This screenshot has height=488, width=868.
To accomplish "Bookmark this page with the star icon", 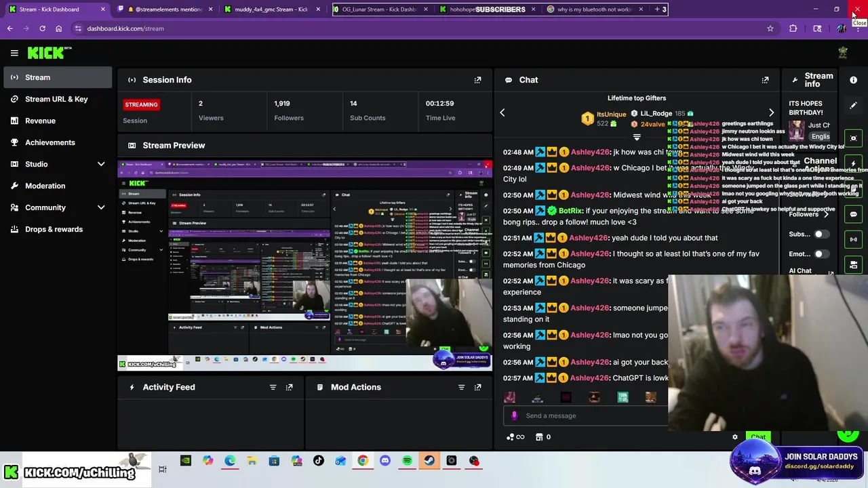I will coord(770,28).
